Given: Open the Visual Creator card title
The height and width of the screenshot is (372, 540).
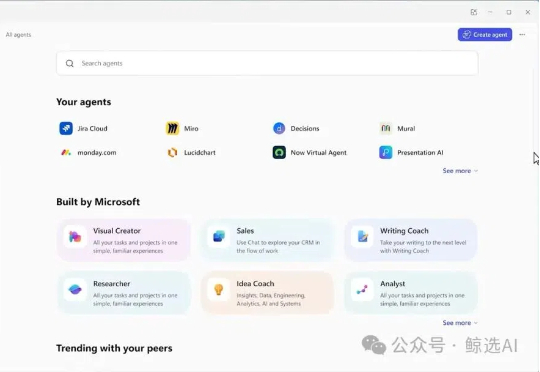Looking at the screenshot, I should [117, 231].
